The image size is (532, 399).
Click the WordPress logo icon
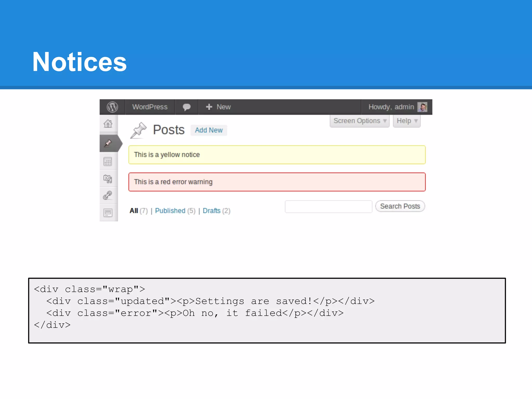tap(112, 107)
